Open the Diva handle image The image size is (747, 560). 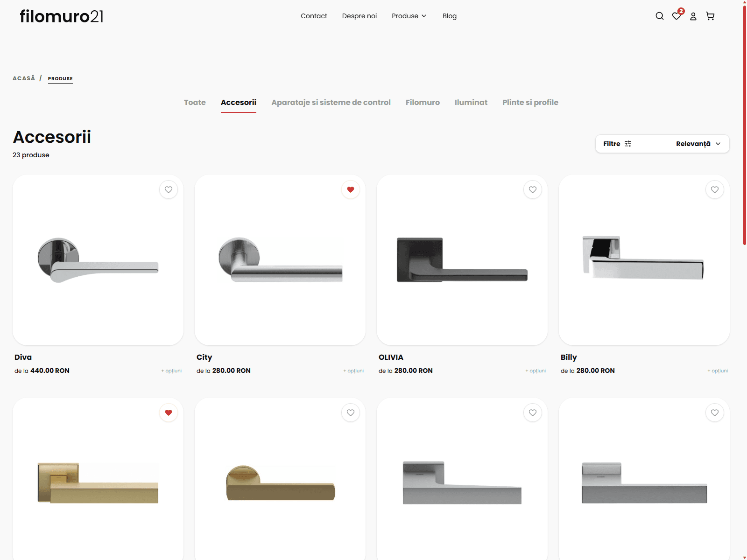[x=98, y=260]
